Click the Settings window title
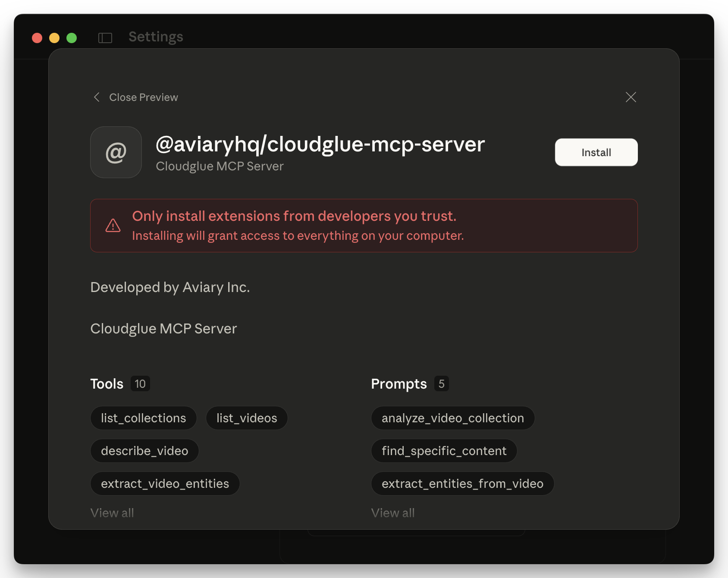728x578 pixels. pyautogui.click(x=155, y=37)
